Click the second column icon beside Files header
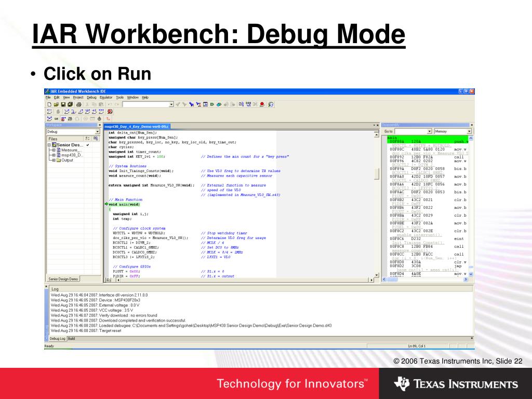 click(96, 138)
